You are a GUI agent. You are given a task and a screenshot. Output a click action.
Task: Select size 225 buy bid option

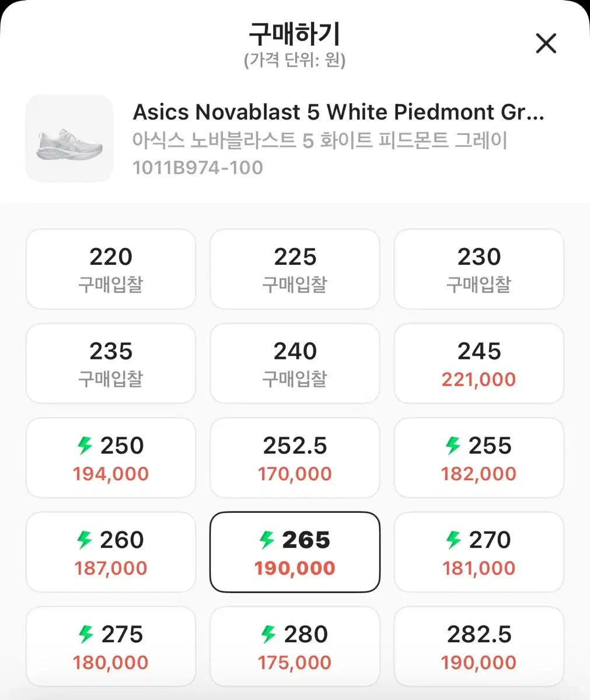click(295, 269)
